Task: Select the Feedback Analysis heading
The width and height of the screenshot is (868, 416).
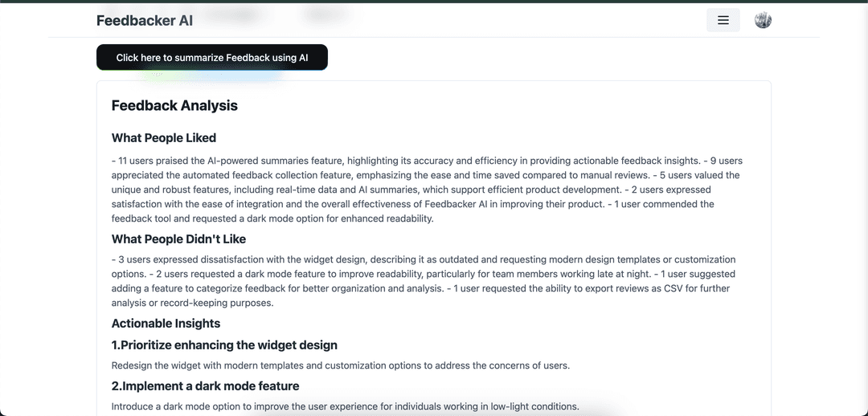Action: 174,106
